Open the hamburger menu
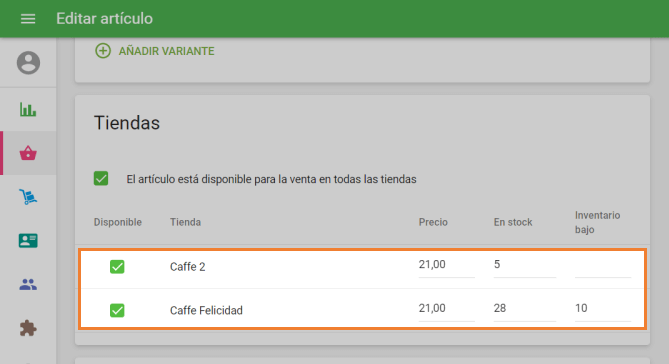669x364 pixels. [x=28, y=19]
